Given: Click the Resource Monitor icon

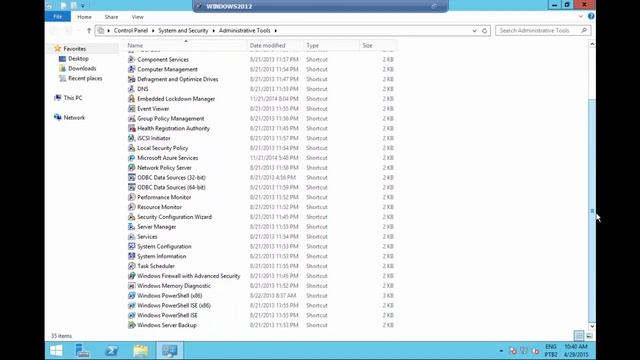Looking at the screenshot, I should tap(131, 207).
